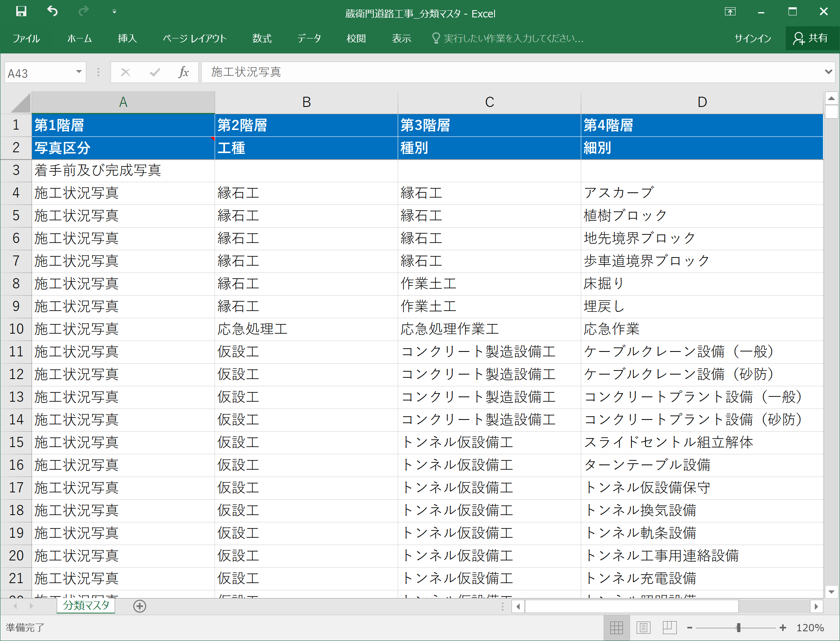Open Customize Quick Access Toolbar dropdown

tap(114, 12)
